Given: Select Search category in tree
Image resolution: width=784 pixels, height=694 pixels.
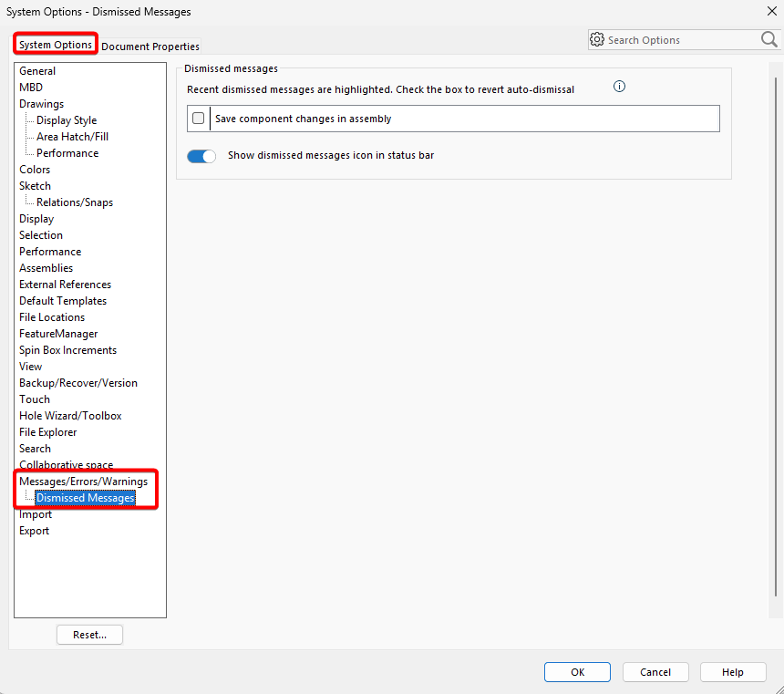Looking at the screenshot, I should click(35, 449).
